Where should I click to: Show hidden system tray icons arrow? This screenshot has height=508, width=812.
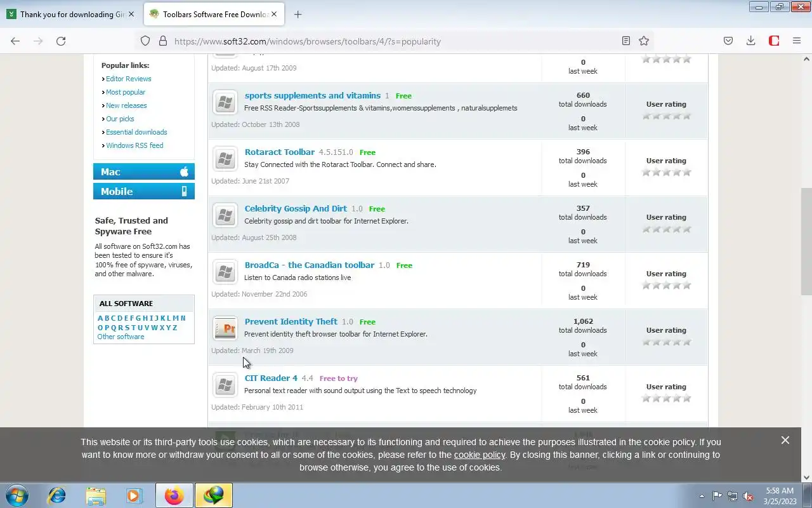[x=702, y=496]
